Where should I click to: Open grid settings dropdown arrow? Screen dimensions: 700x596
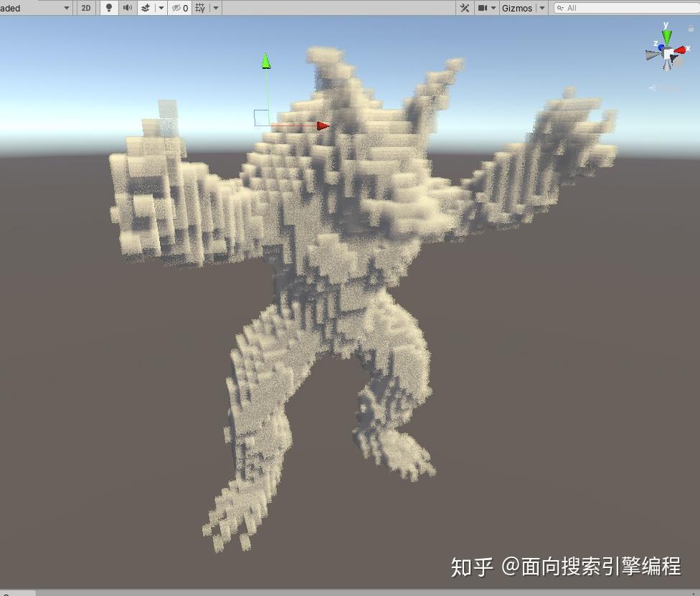(x=216, y=8)
